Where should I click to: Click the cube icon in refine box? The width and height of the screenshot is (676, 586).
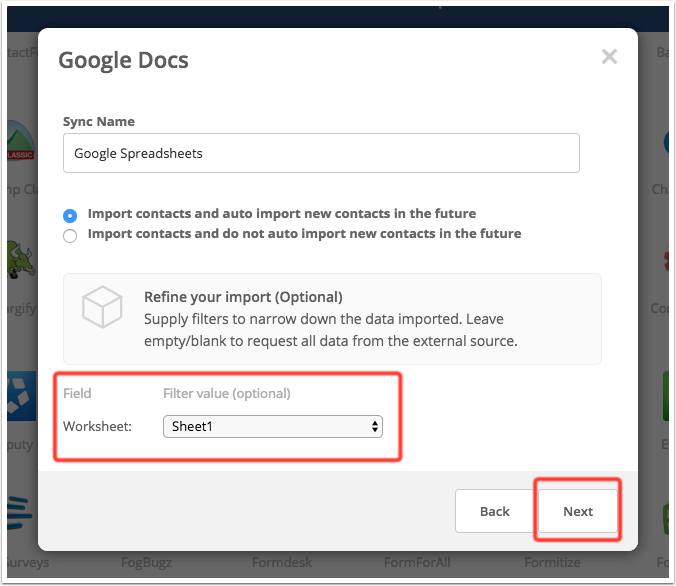[x=102, y=307]
